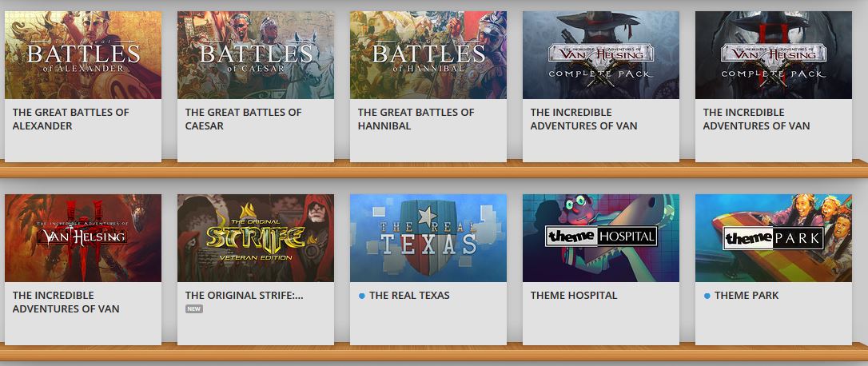This screenshot has height=366, width=868.
Task: Open The Great Battles of Alexander cover art
Action: coord(83,55)
